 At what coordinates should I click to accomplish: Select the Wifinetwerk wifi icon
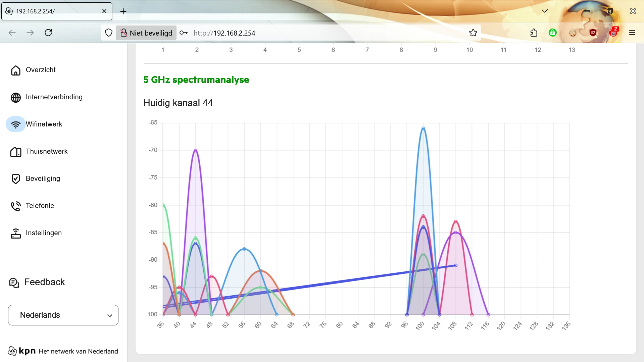[x=16, y=124]
